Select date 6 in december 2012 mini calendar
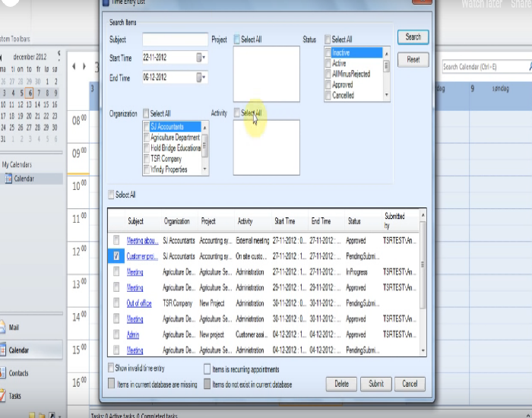 30,93
